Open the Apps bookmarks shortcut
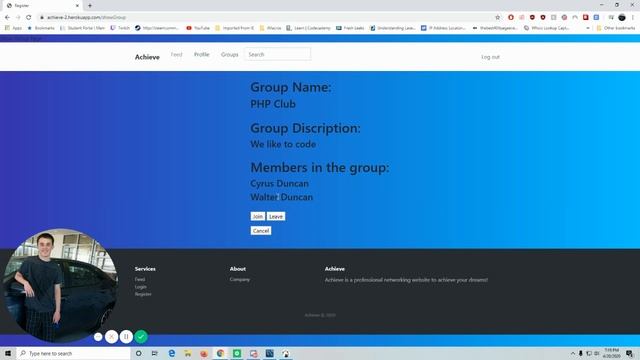 (13, 28)
